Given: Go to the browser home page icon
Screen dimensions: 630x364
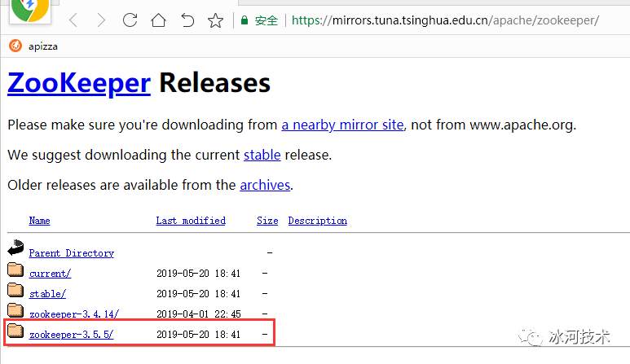Looking at the screenshot, I should click(x=158, y=20).
